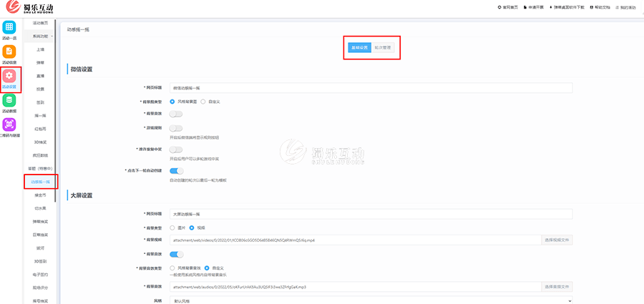Click the 大屏动感摇一摇 page title field

pos(371,214)
